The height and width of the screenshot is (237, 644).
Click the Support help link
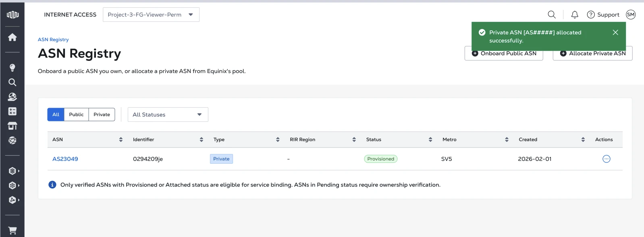click(603, 15)
